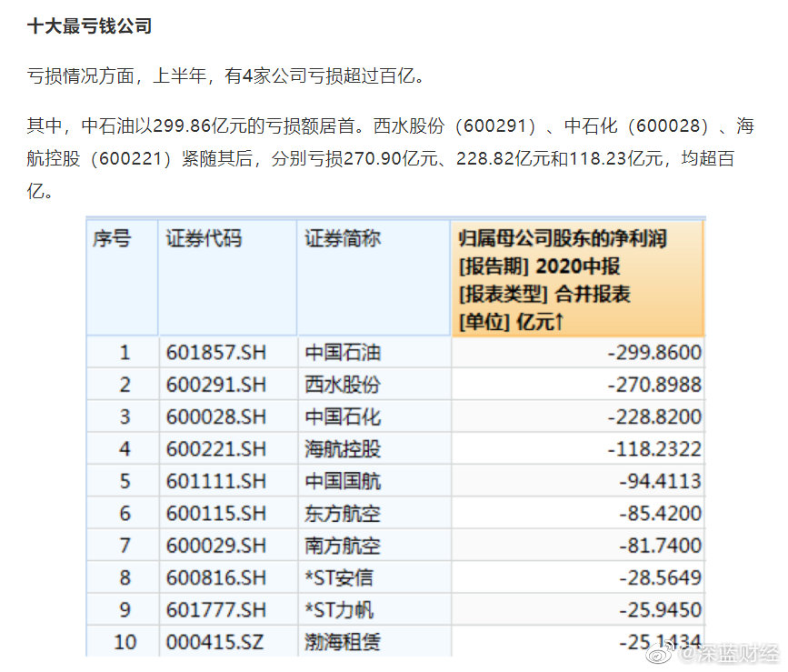Click row number 10 in 序号 column
Screen dimensions: 788x672
pyautogui.click(x=125, y=642)
